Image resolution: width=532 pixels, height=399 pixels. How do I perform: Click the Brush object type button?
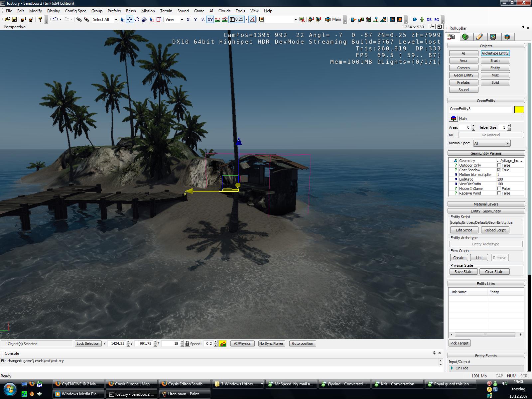pos(495,61)
